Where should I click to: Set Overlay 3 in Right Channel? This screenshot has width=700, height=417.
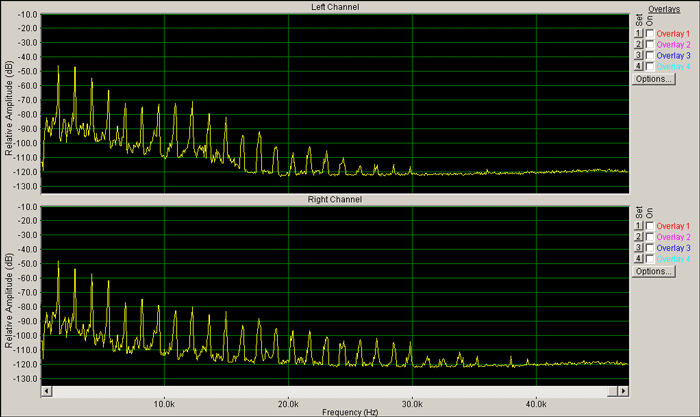tap(638, 248)
